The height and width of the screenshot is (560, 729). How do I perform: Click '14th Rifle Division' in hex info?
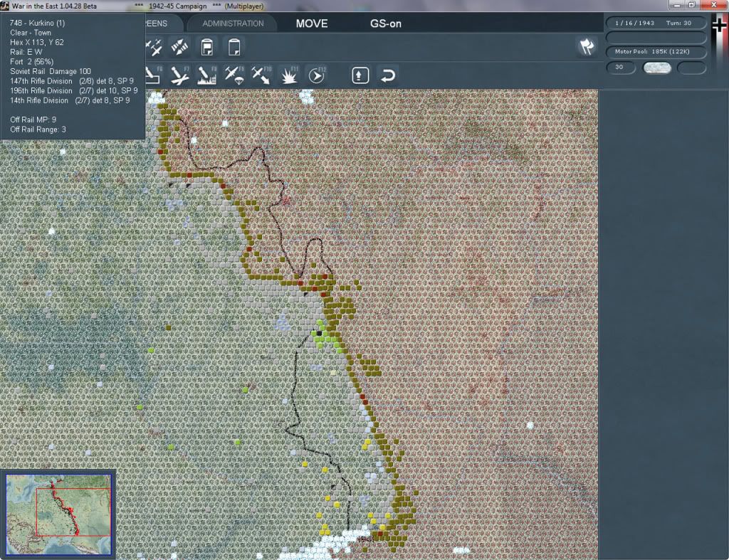tap(39, 100)
